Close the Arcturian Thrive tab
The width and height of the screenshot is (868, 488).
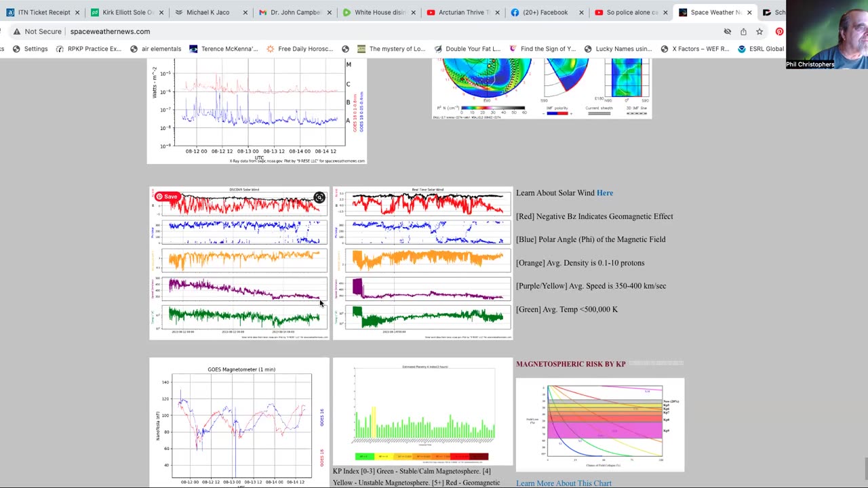[x=497, y=12]
